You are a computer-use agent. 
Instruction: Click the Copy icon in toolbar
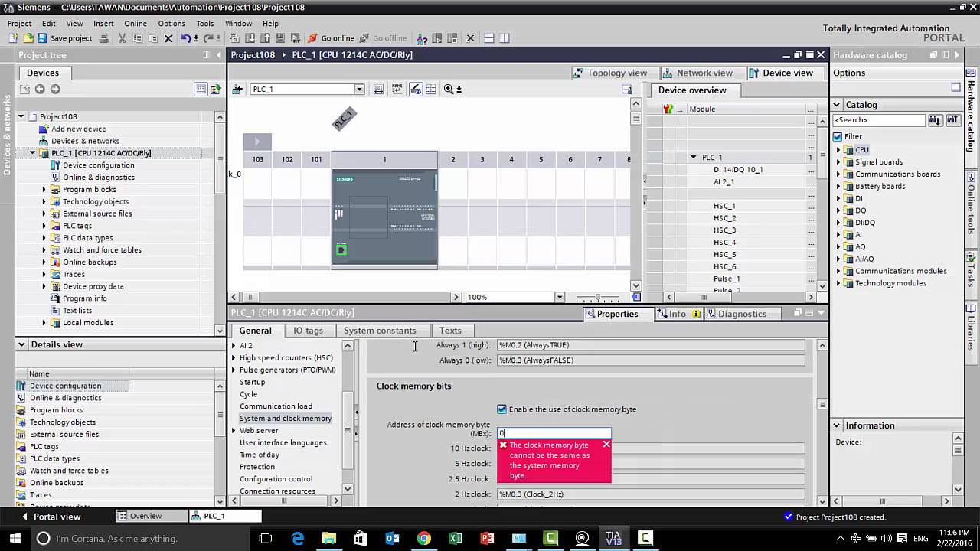tap(137, 38)
